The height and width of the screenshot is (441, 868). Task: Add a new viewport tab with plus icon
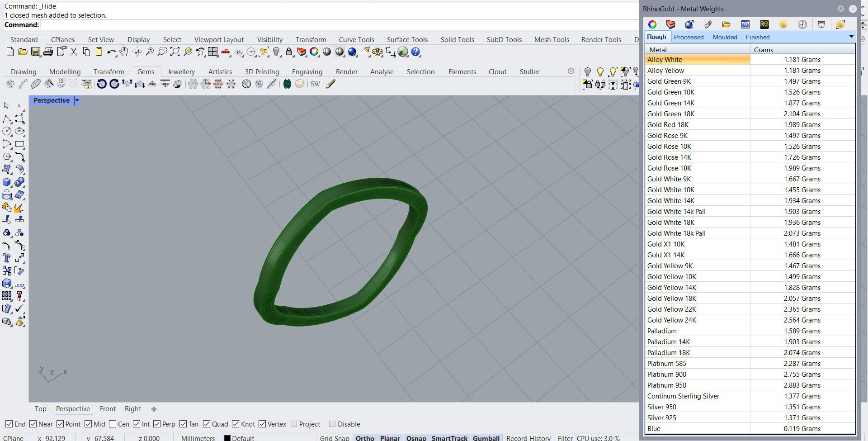click(x=154, y=409)
